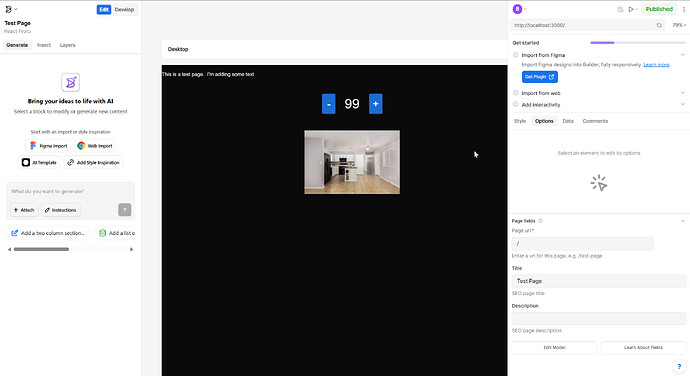Expand the Import from web section

coord(683,93)
